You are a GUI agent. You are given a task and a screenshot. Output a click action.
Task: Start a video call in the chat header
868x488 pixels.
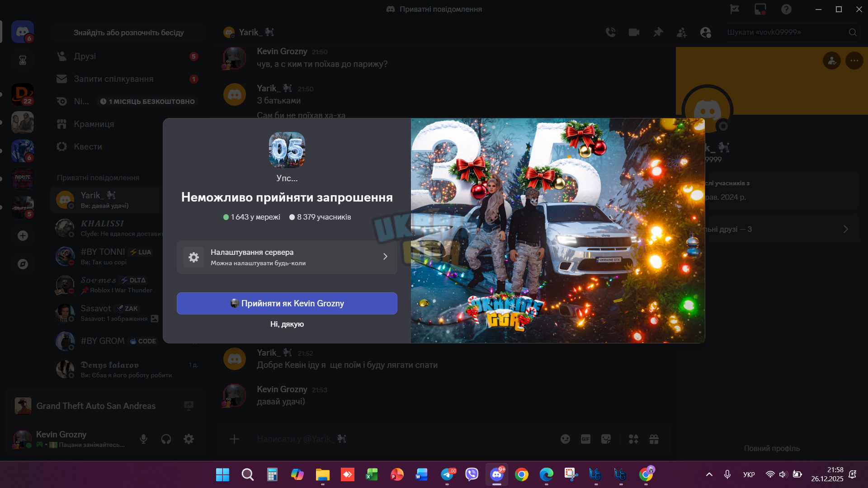(634, 32)
